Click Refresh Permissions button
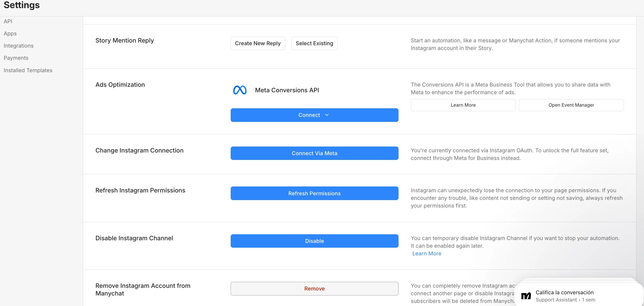This screenshot has width=644, height=306. tap(314, 193)
